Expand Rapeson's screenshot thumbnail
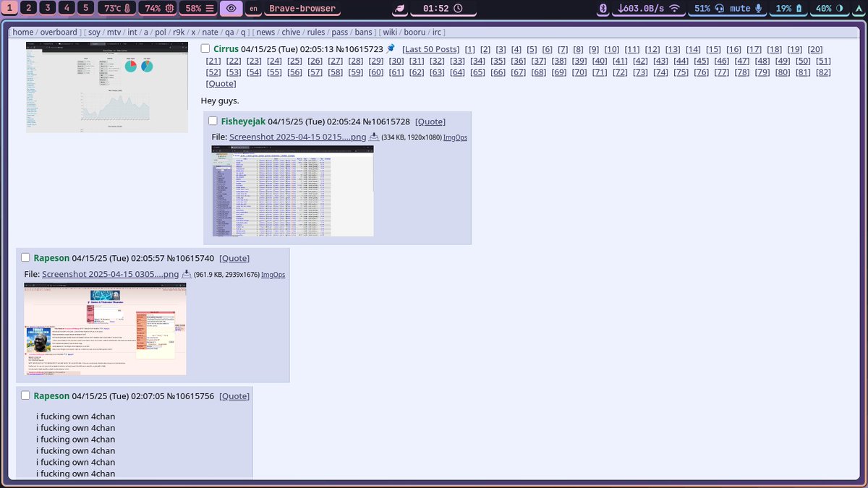868x488 pixels. (x=106, y=329)
